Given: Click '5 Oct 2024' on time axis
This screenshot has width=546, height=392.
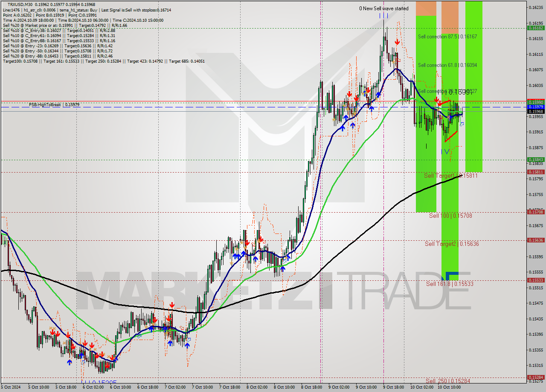Looking at the screenshot, I should point(11,387).
